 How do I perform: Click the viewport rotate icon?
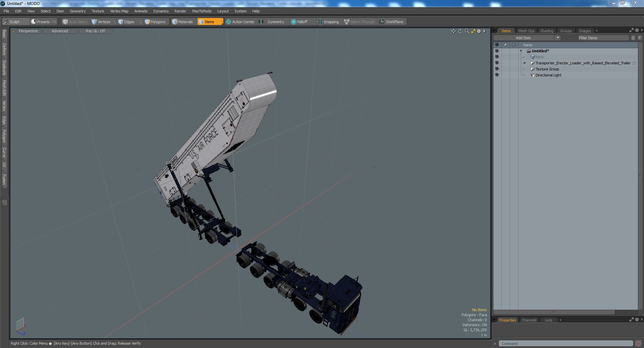click(460, 31)
